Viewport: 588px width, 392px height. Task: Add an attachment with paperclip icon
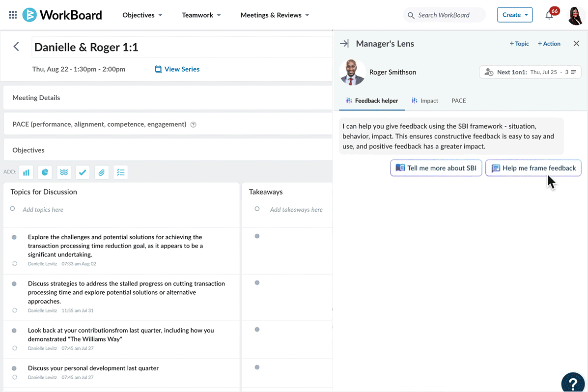pyautogui.click(x=102, y=172)
